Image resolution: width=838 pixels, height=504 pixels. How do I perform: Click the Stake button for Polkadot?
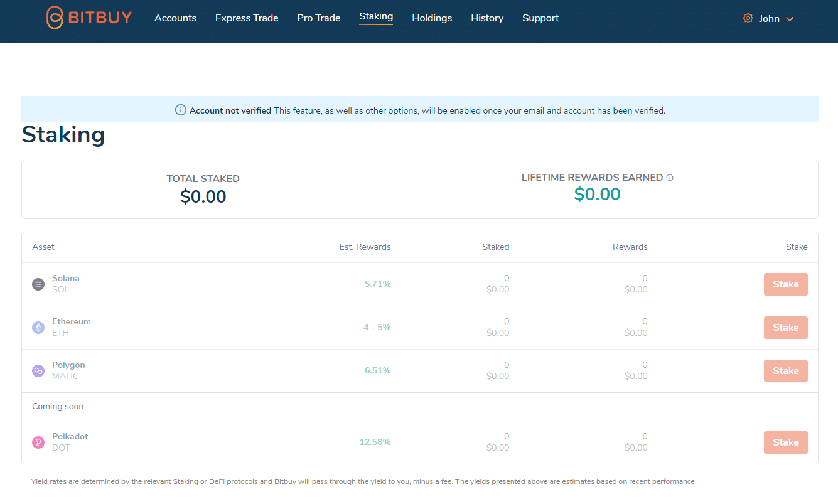click(786, 442)
